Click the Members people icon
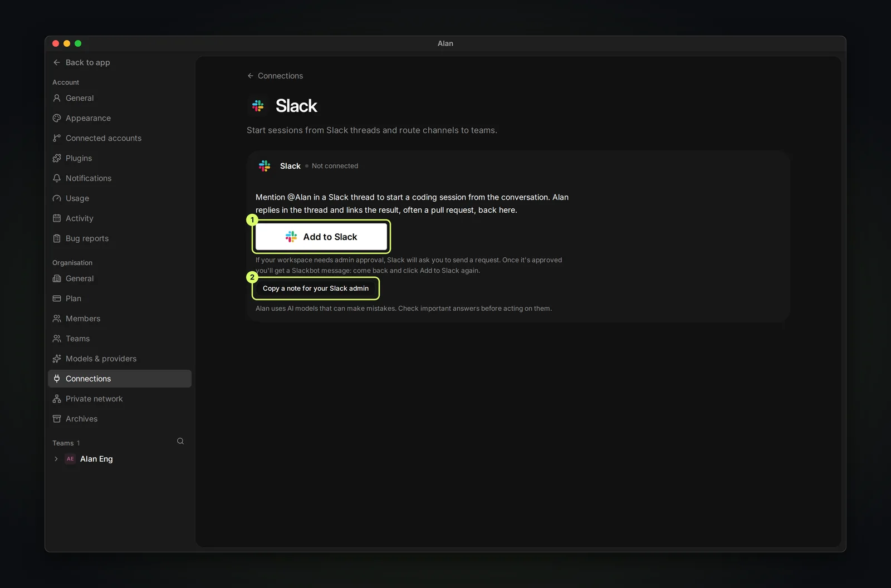This screenshot has width=891, height=588. pos(57,318)
